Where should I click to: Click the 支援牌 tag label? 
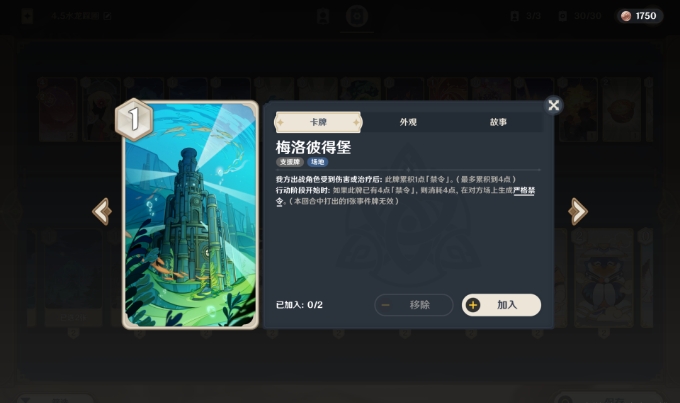tap(290, 162)
